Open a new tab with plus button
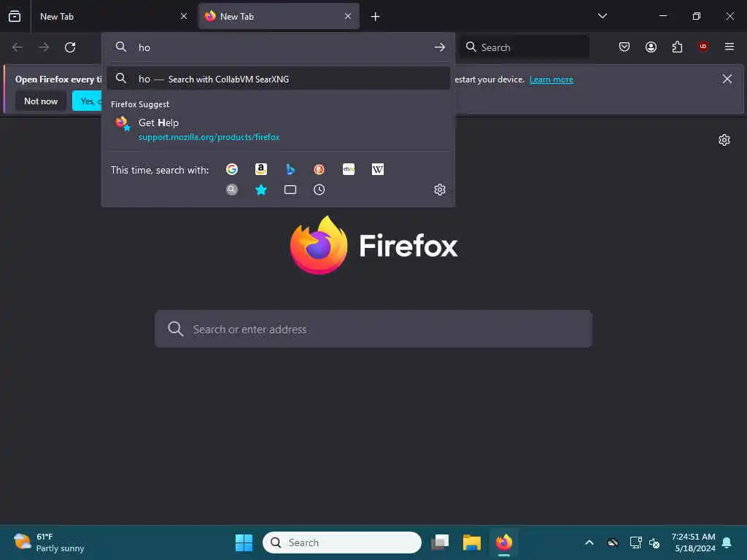The image size is (747, 560). pos(376,17)
